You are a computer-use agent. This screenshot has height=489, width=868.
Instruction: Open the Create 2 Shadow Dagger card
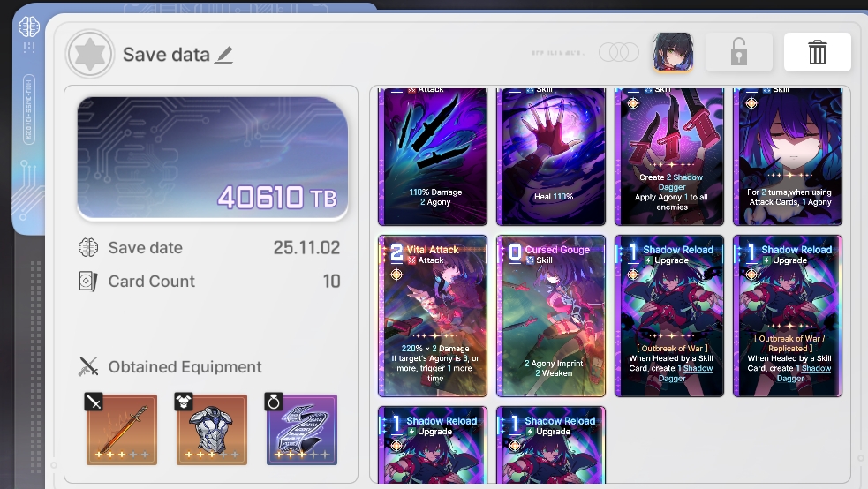(x=669, y=156)
